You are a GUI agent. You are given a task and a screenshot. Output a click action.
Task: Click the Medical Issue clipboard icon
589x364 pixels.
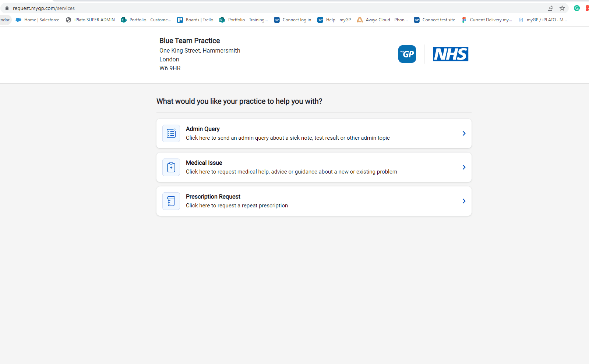point(171,167)
